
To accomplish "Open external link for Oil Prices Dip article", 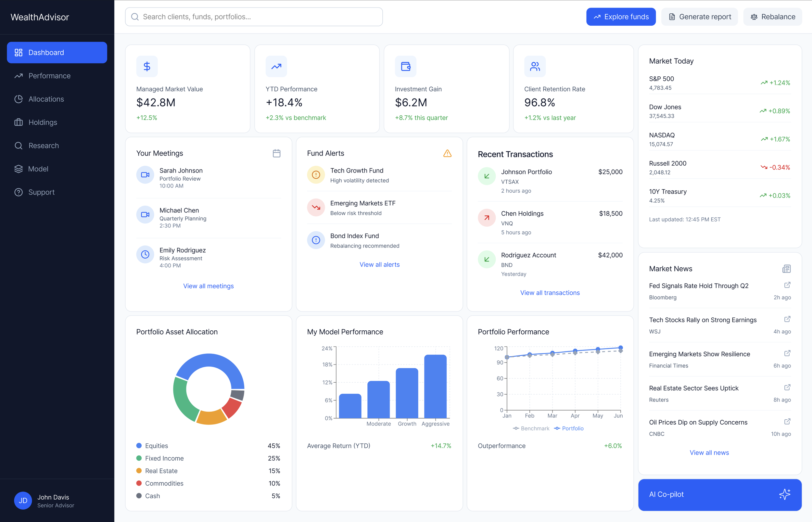I will pyautogui.click(x=787, y=421).
